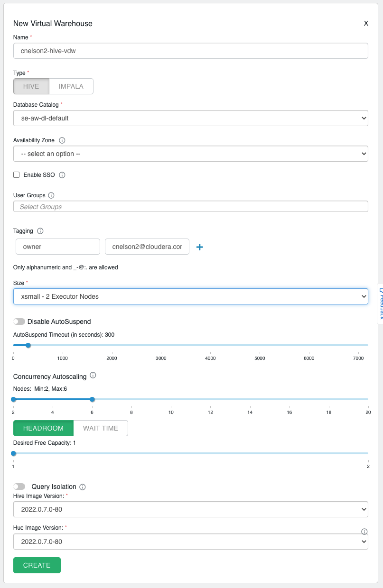This screenshot has width=383, height=588.
Task: Check the Enable SSO checkbox
Action: coord(17,175)
